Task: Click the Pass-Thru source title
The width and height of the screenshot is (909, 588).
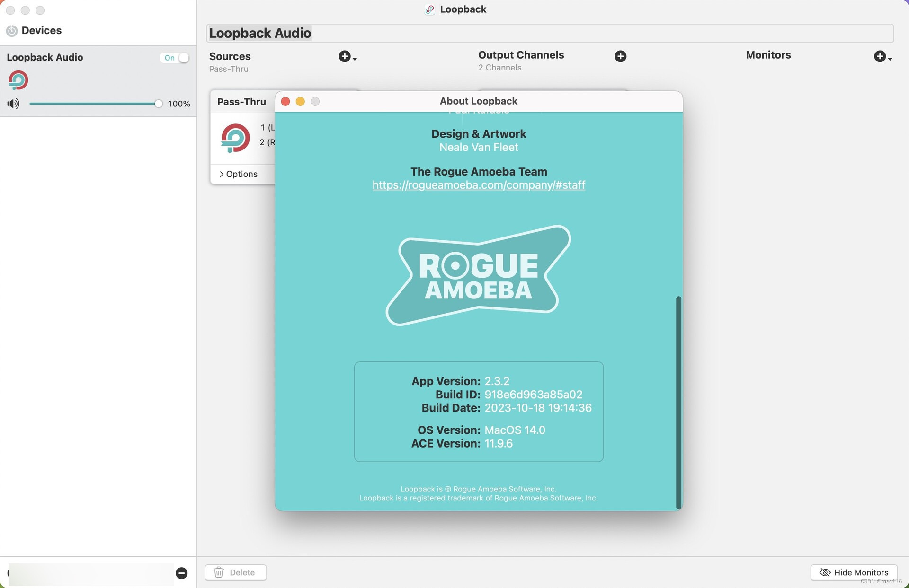Action: [241, 102]
